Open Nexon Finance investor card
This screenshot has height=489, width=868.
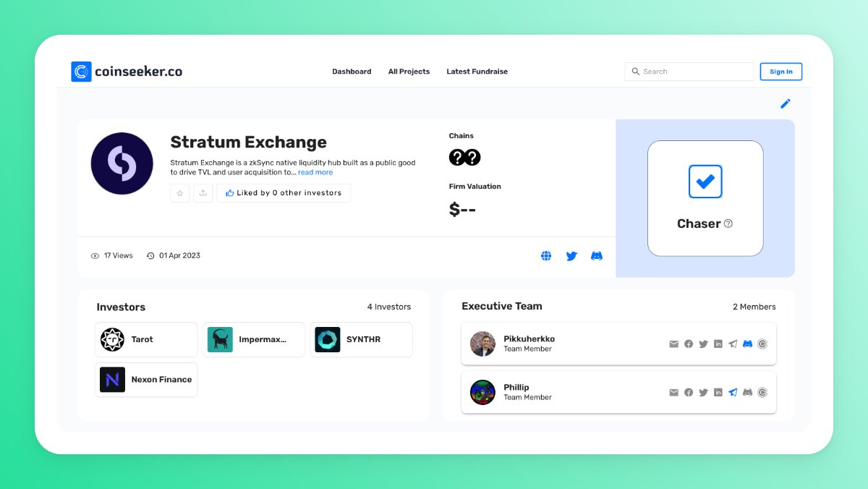tap(146, 380)
